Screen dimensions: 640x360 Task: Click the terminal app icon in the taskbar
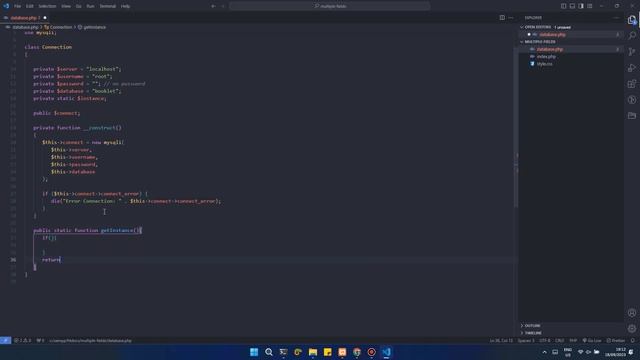tap(283, 352)
